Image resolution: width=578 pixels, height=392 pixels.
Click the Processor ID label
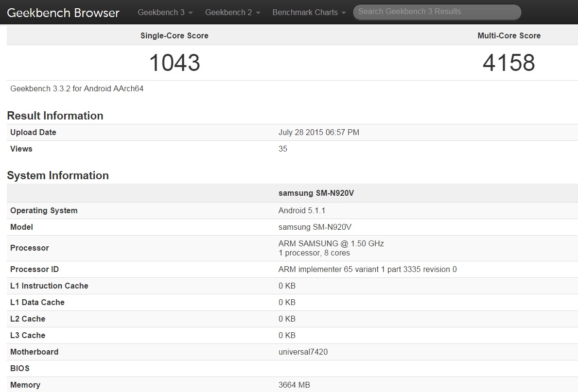point(35,269)
